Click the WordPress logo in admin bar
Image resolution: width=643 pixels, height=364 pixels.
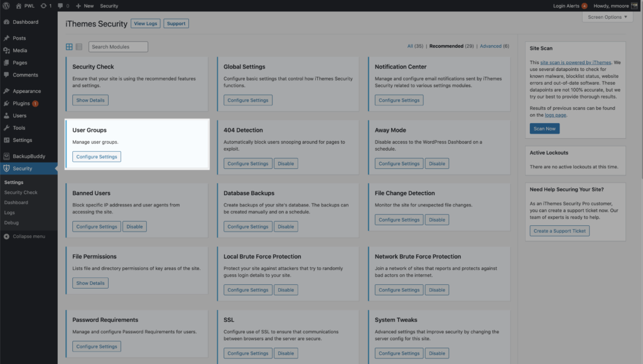tap(6, 6)
